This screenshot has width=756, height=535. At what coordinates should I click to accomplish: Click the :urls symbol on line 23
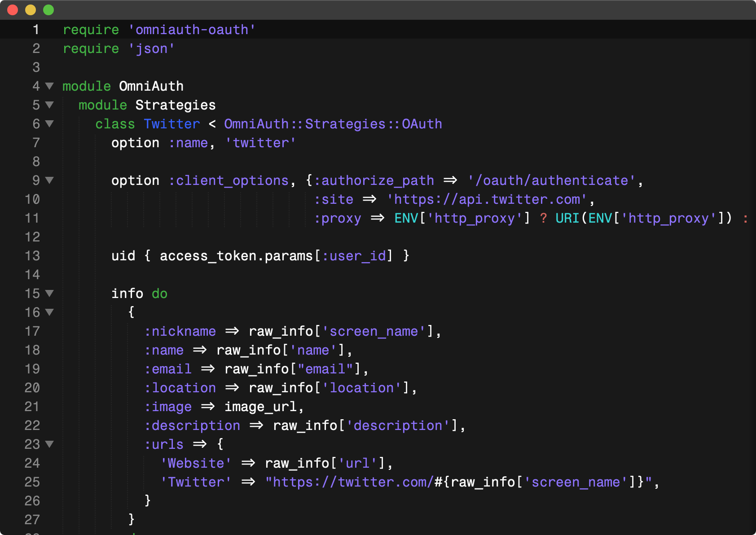tap(164, 444)
